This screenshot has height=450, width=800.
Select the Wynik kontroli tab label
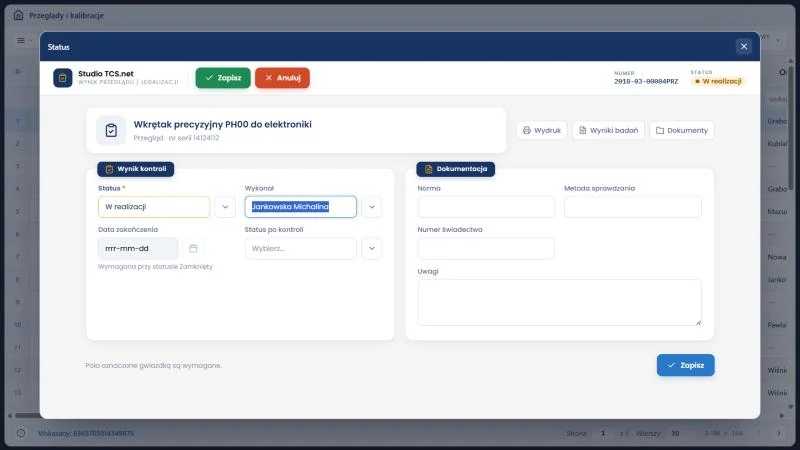click(x=136, y=169)
